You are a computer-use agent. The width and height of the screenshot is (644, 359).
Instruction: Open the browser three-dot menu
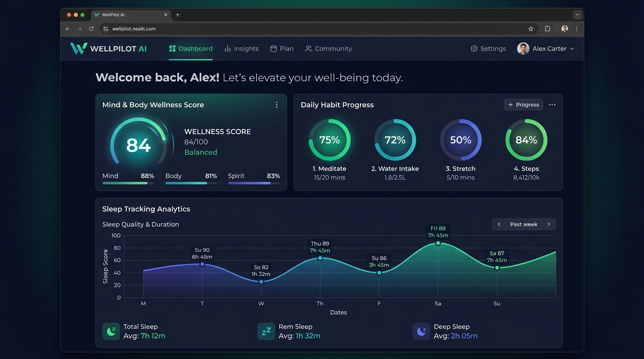click(577, 29)
